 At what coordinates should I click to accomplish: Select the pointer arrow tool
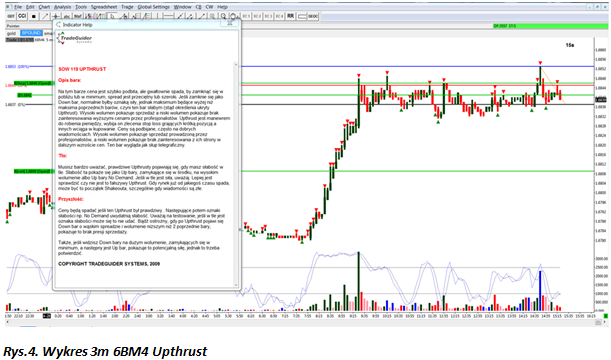[x=112, y=16]
